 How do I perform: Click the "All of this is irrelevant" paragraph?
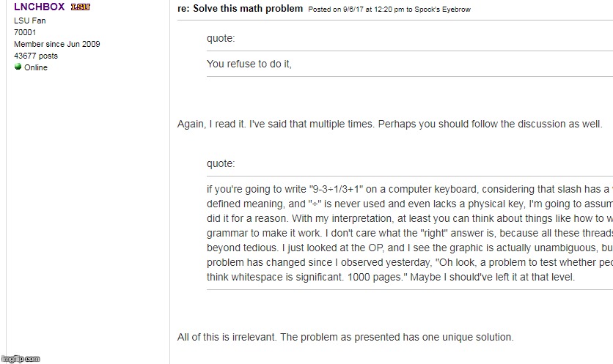[x=345, y=338]
